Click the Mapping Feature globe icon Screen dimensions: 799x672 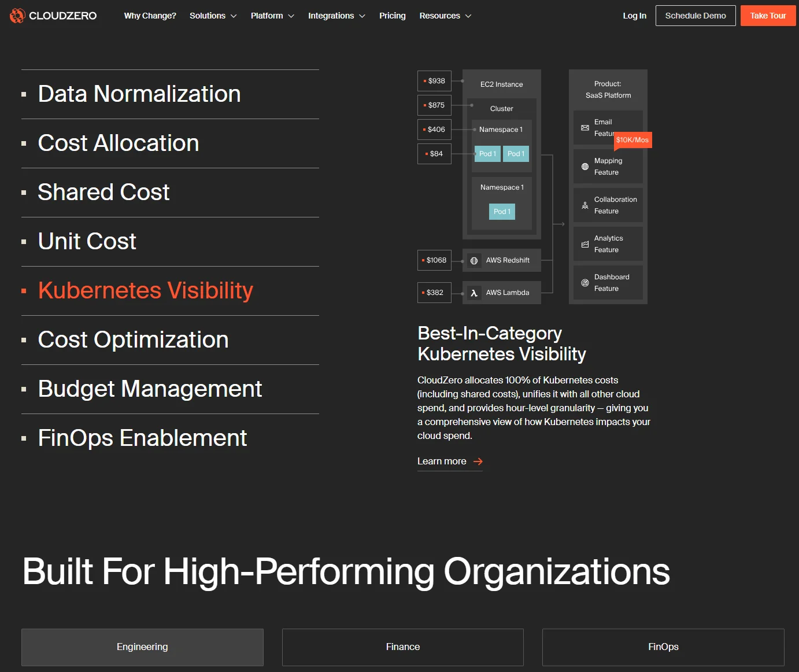[585, 167]
